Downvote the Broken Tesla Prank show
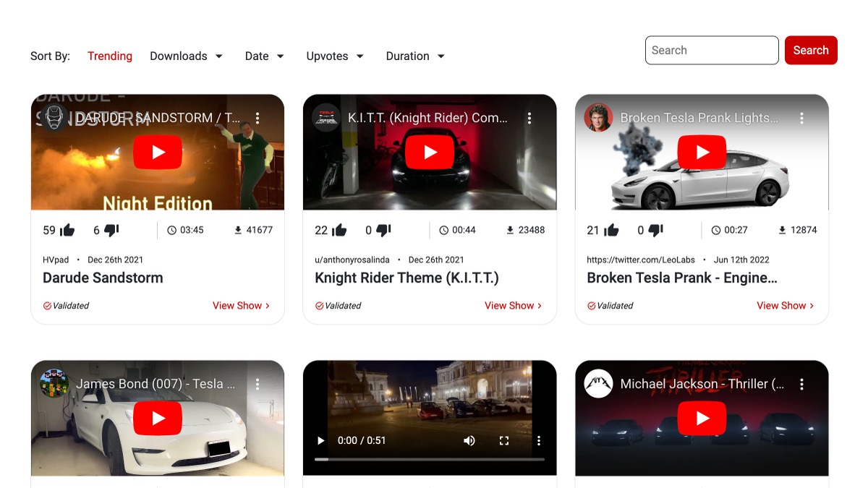This screenshot has width=868, height=488. point(655,230)
